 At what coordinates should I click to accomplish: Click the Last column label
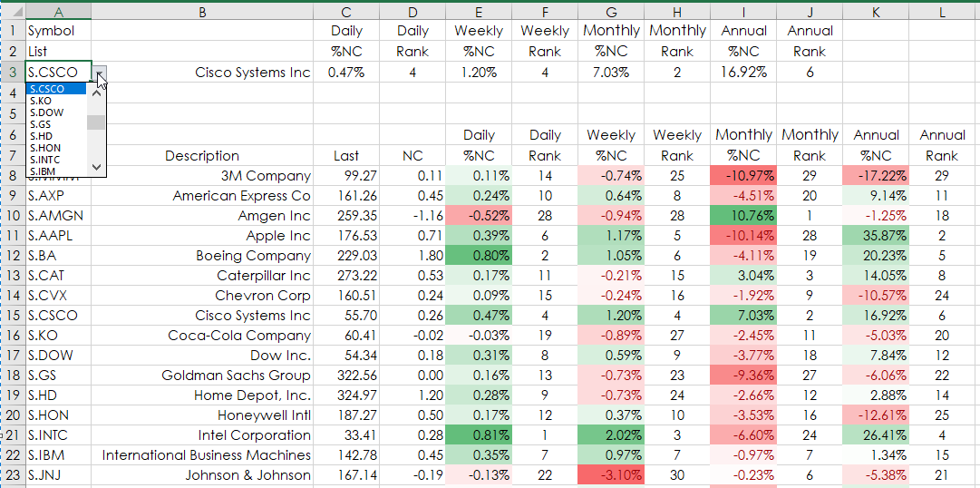pos(347,156)
